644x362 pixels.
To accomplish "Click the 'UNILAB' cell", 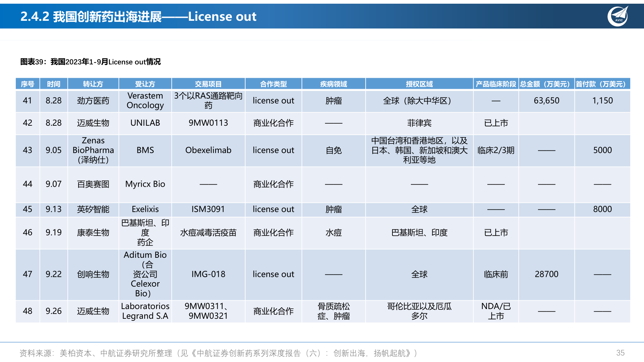I will (145, 123).
